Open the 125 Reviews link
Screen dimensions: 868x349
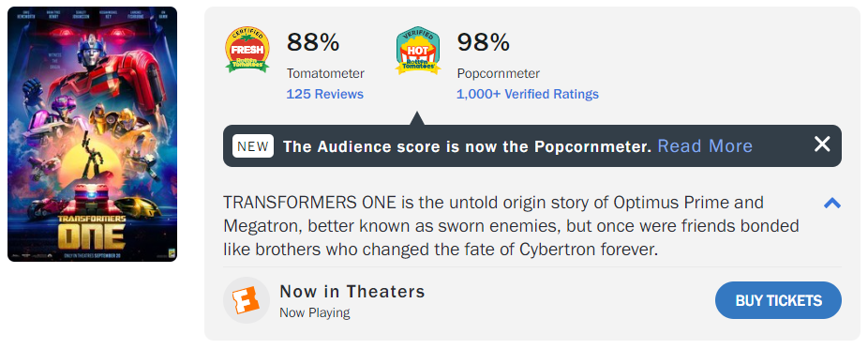[325, 94]
